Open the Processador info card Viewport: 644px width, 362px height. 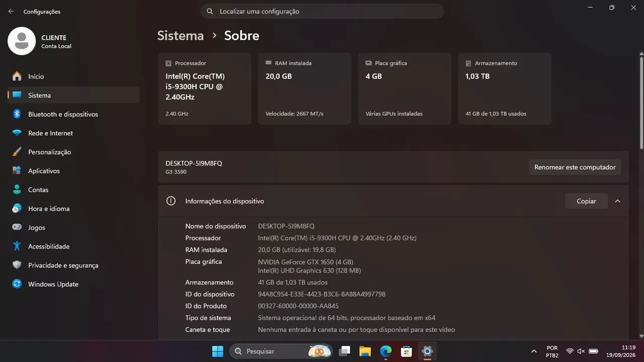click(x=204, y=89)
